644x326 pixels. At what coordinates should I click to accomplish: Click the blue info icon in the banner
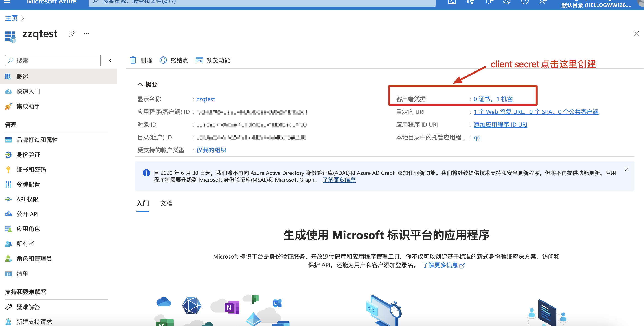pyautogui.click(x=146, y=173)
